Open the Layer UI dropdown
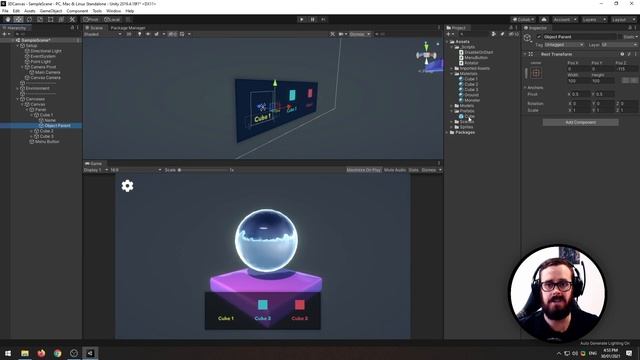The height and width of the screenshot is (360, 640). tap(619, 45)
